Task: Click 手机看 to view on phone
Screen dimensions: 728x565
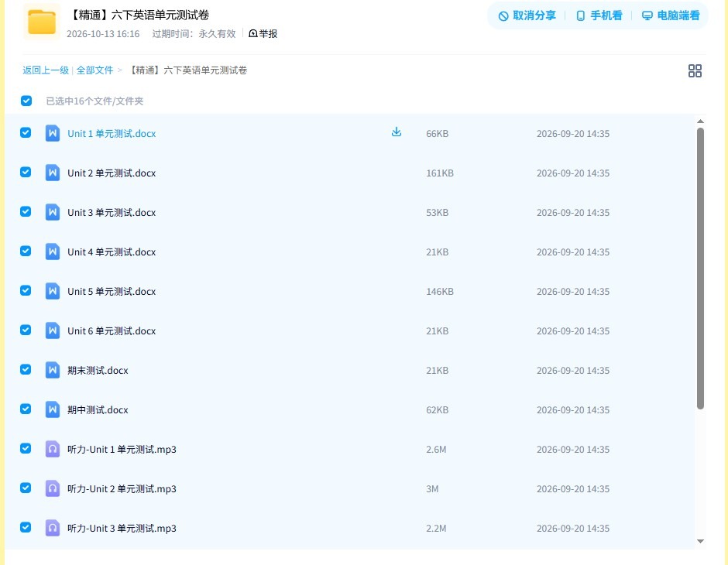Action: tap(599, 15)
